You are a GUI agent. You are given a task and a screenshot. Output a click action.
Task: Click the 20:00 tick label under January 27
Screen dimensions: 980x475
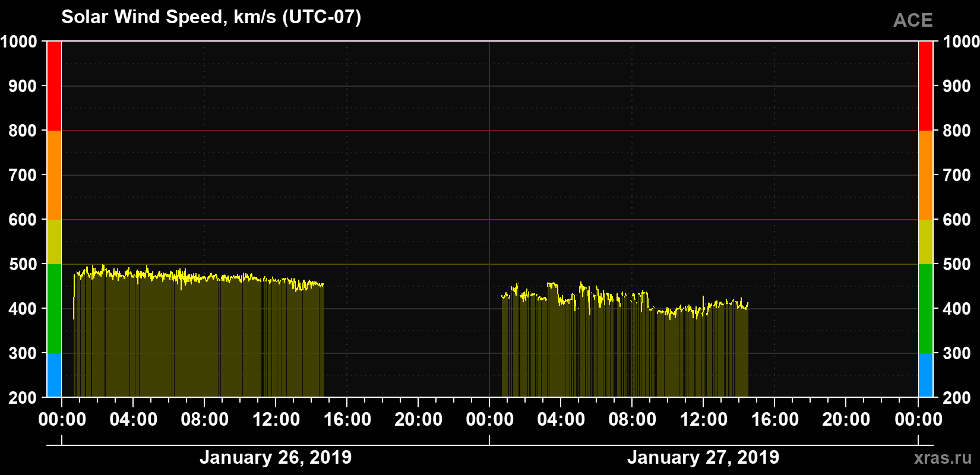point(846,419)
